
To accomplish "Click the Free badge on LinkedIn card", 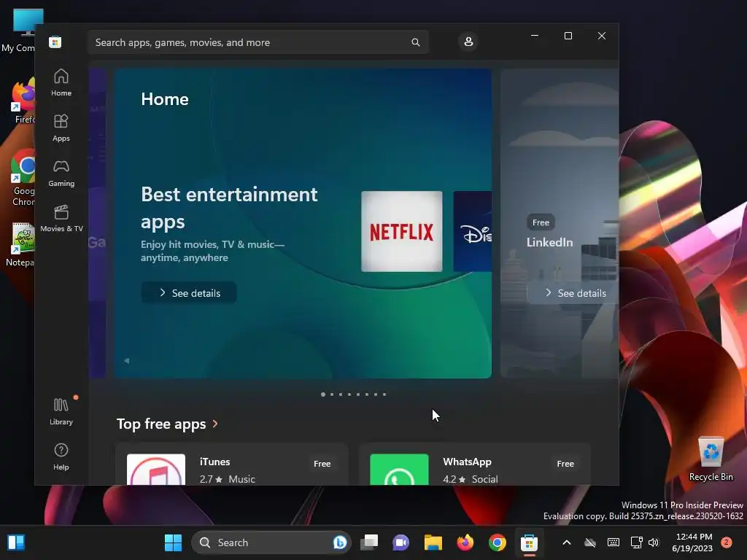I will point(541,222).
